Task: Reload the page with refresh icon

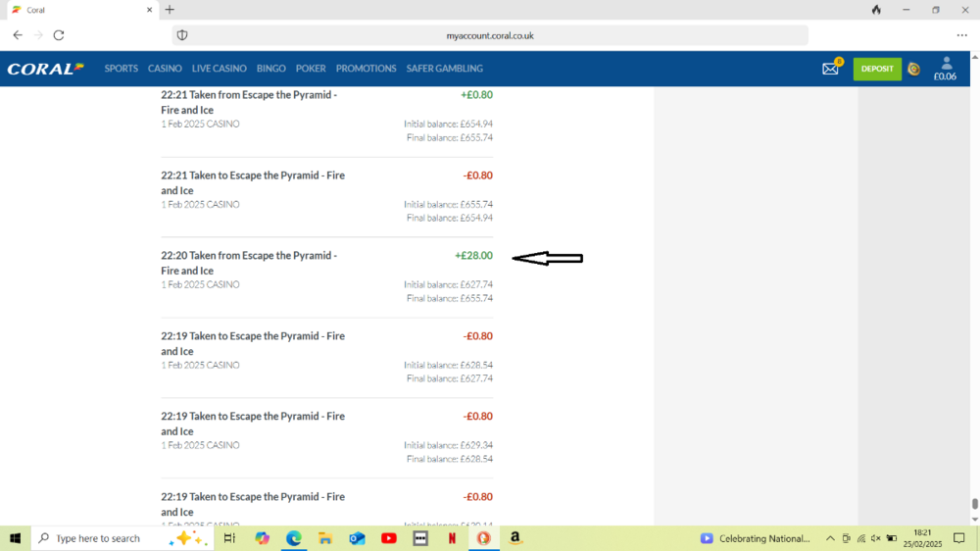Action: 59,35
